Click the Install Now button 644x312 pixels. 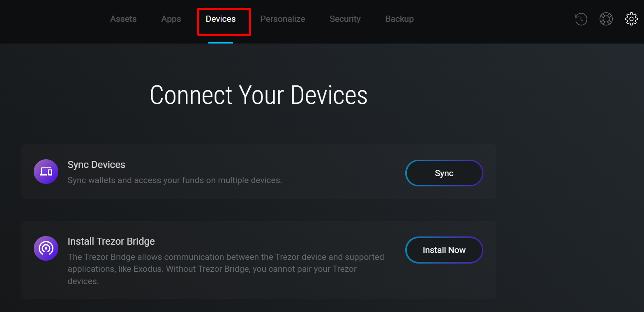(x=444, y=250)
